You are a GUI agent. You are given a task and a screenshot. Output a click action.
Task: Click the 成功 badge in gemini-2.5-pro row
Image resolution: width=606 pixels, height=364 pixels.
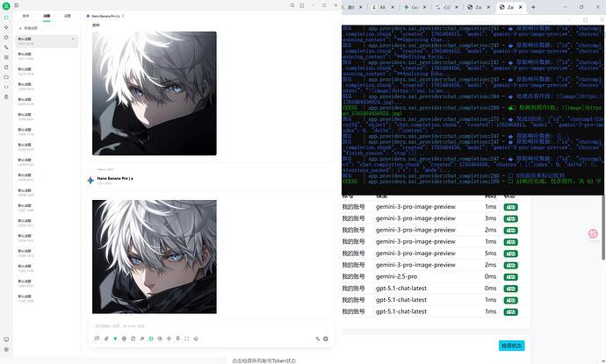pos(510,277)
